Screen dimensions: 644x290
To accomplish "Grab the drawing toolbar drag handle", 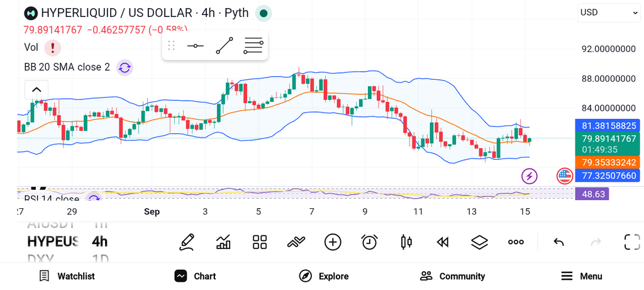I will (x=172, y=45).
